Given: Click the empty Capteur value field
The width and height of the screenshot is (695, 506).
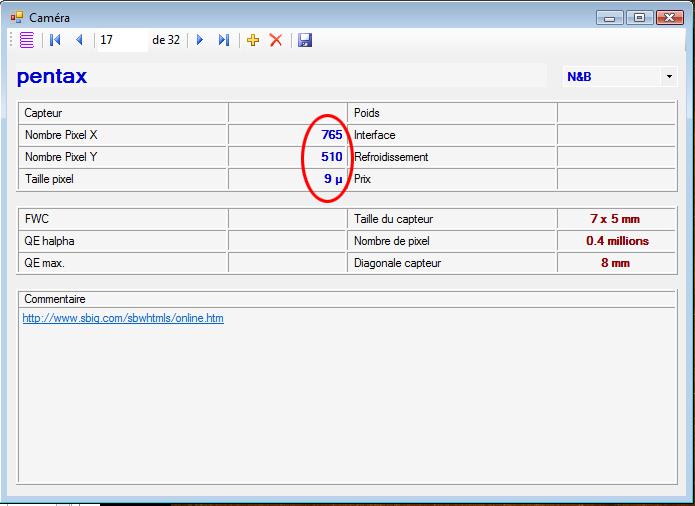Looking at the screenshot, I should (x=287, y=113).
